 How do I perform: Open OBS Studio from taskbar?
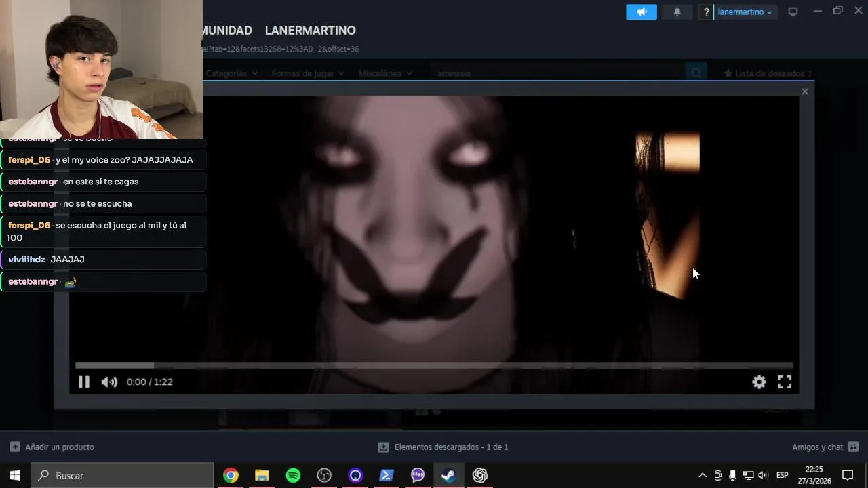point(324,475)
